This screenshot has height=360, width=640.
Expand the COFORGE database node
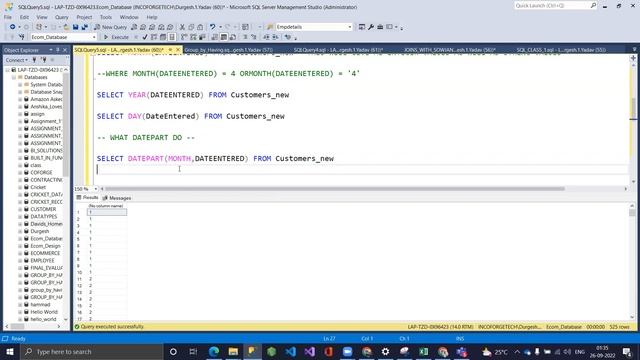20,173
